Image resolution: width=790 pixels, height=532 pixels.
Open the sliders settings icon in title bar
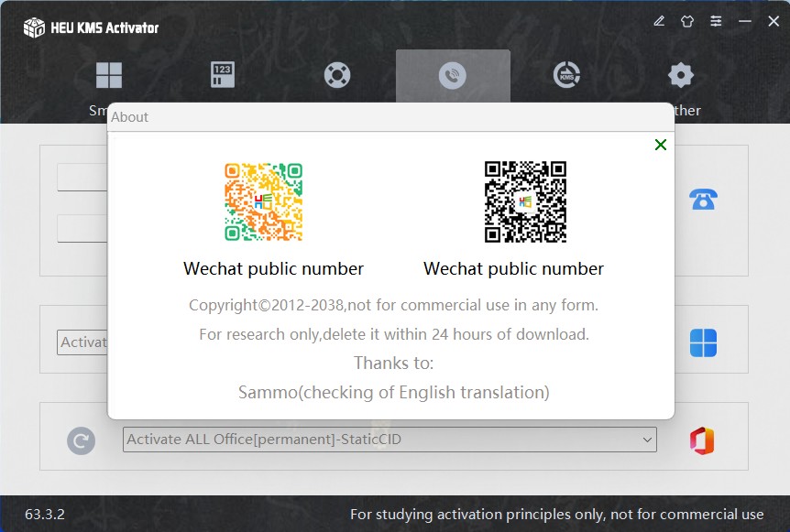coord(716,21)
